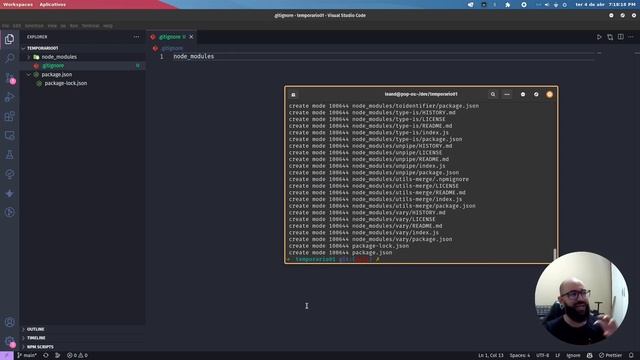The image size is (640, 360).
Task: Open the View menu
Action: tap(52, 26)
